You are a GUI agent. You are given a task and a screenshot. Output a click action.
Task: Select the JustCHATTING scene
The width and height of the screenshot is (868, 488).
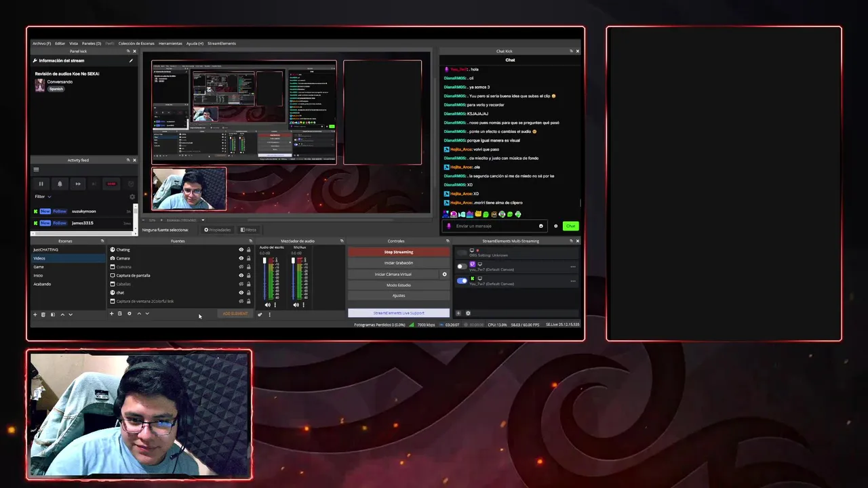click(x=69, y=249)
